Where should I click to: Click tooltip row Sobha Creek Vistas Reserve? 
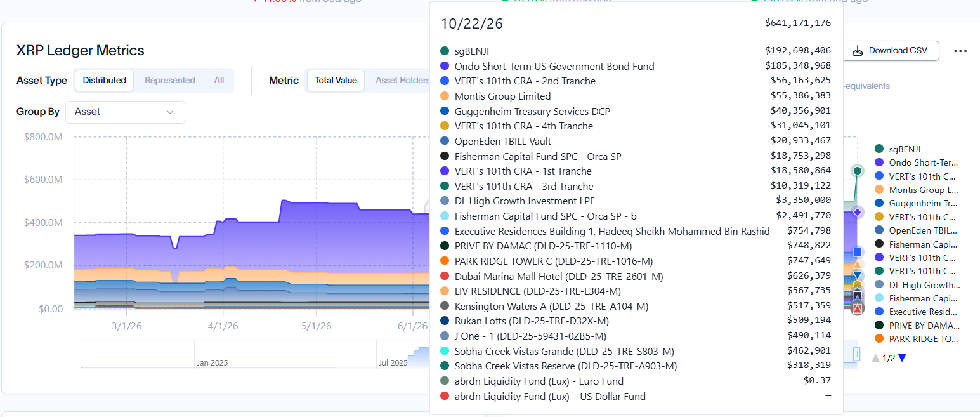(x=635, y=366)
